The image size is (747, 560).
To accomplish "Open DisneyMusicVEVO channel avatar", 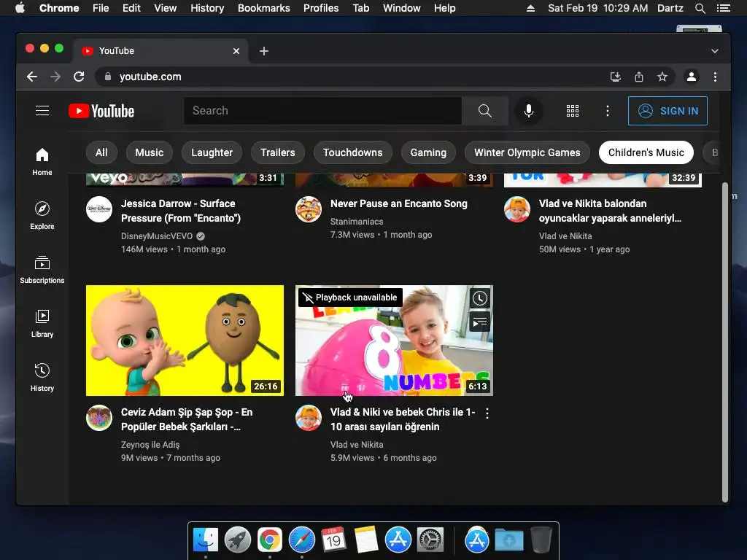I will 99,209.
